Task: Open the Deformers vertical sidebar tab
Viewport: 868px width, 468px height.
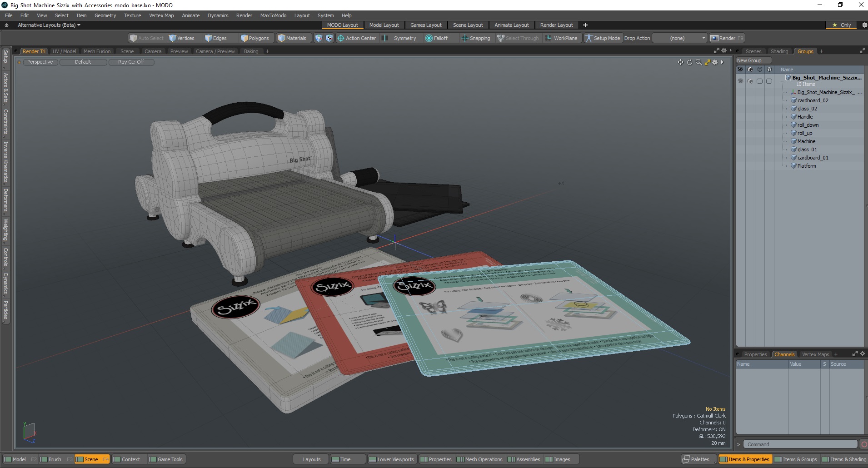Action: pyautogui.click(x=5, y=200)
